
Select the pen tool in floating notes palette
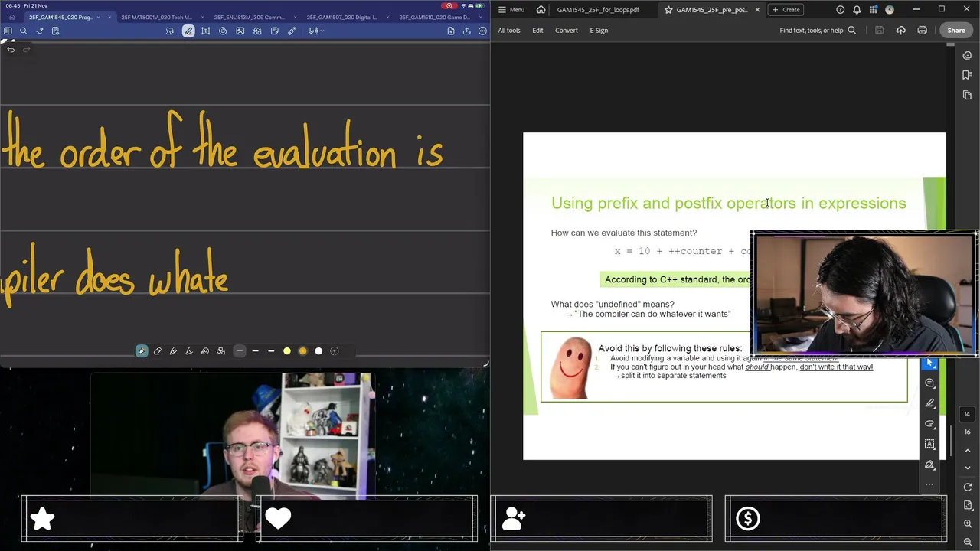click(x=142, y=351)
